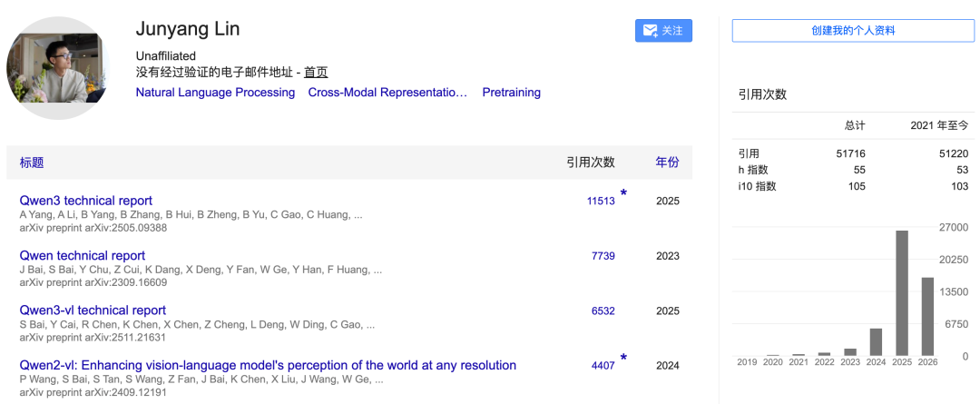Screen dimensions: 980x404
Task: Select the Natural Language Processing interest
Action: (x=215, y=93)
